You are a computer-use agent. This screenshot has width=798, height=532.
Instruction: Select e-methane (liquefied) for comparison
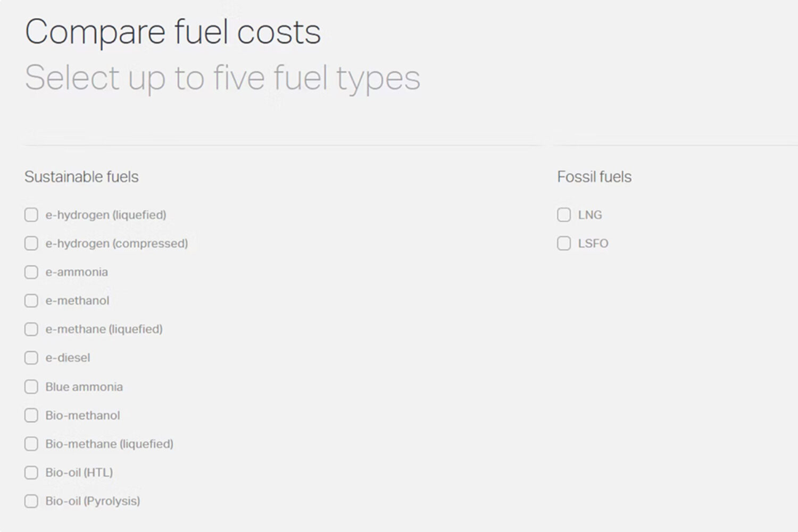[31, 329]
